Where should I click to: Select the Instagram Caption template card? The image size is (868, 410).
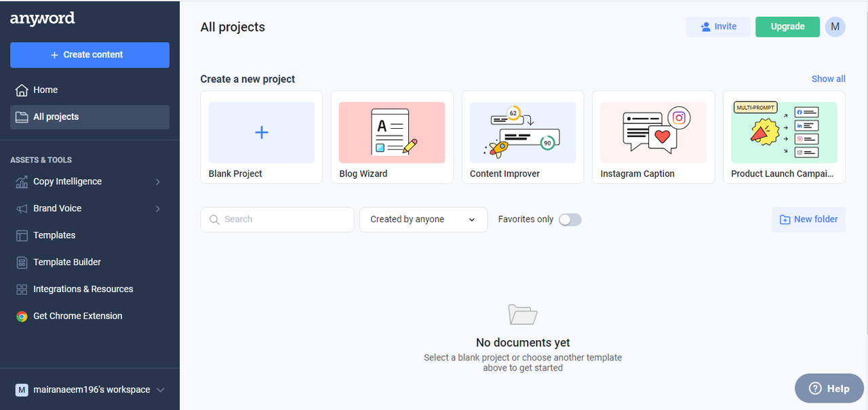tap(654, 137)
